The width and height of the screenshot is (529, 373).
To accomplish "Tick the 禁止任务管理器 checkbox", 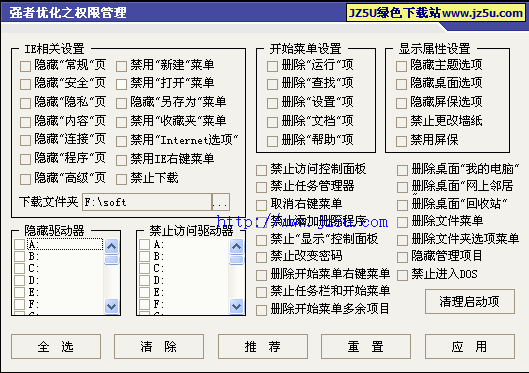I will 261,187.
